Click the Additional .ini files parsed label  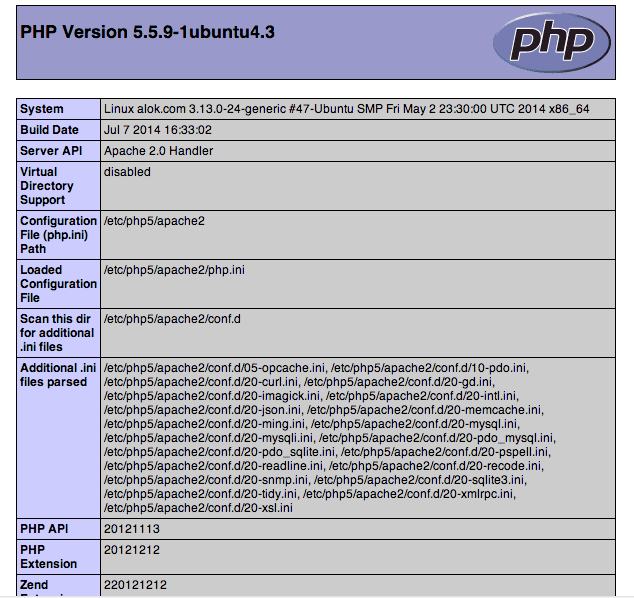[57, 375]
